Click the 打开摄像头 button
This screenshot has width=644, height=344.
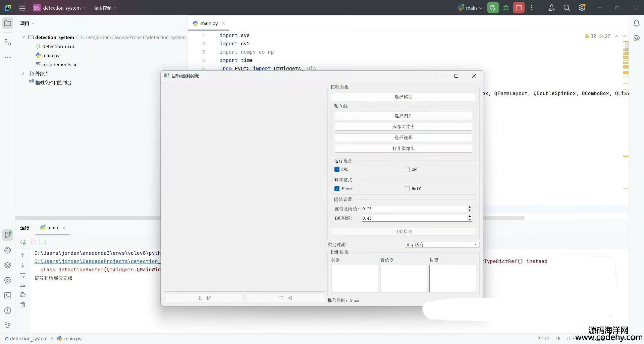pyautogui.click(x=403, y=148)
